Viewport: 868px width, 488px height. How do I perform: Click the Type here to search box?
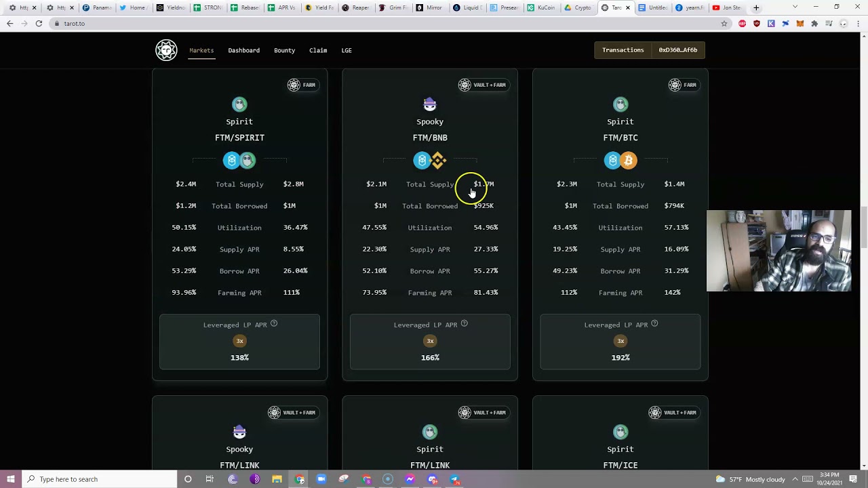tap(99, 479)
